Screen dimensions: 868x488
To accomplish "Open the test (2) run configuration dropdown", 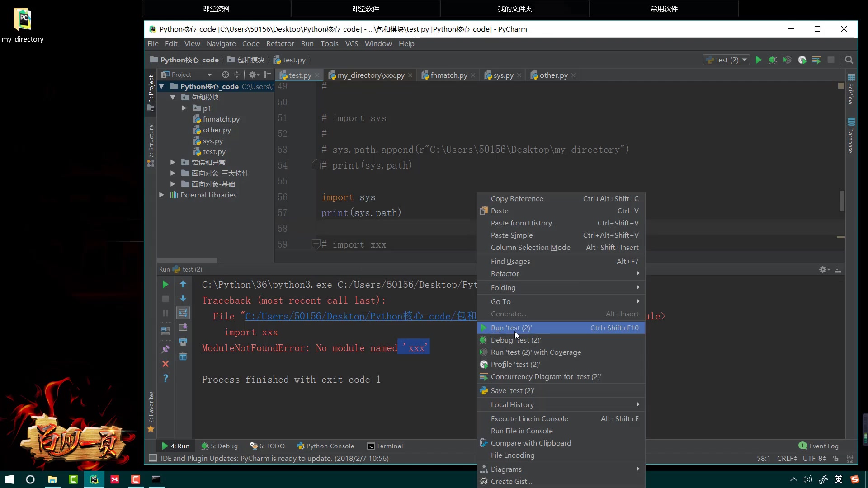I will (727, 60).
